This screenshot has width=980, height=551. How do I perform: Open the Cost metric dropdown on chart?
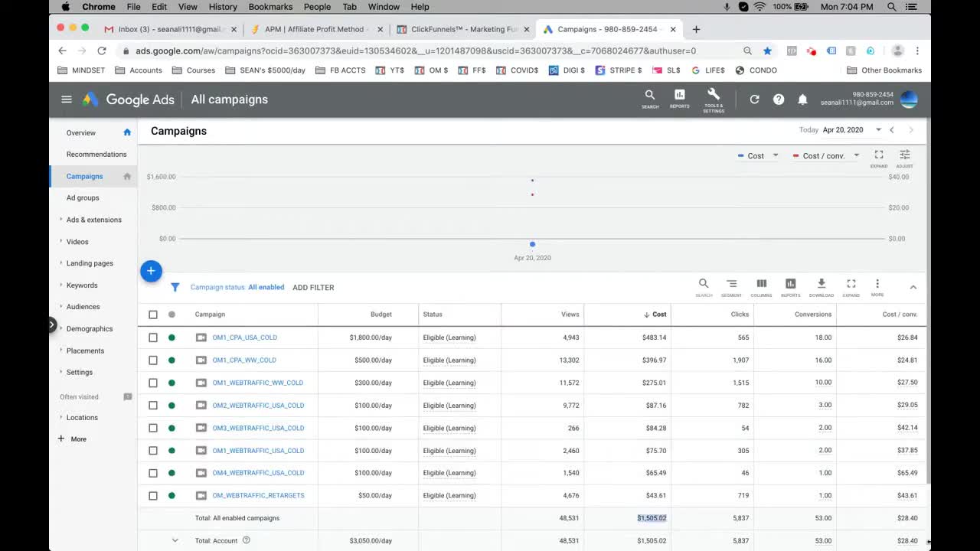click(776, 155)
